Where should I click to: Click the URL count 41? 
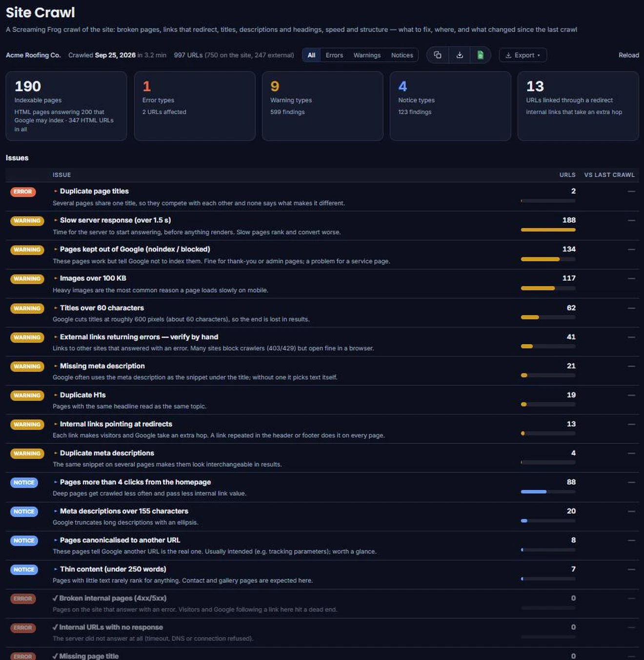pos(571,337)
